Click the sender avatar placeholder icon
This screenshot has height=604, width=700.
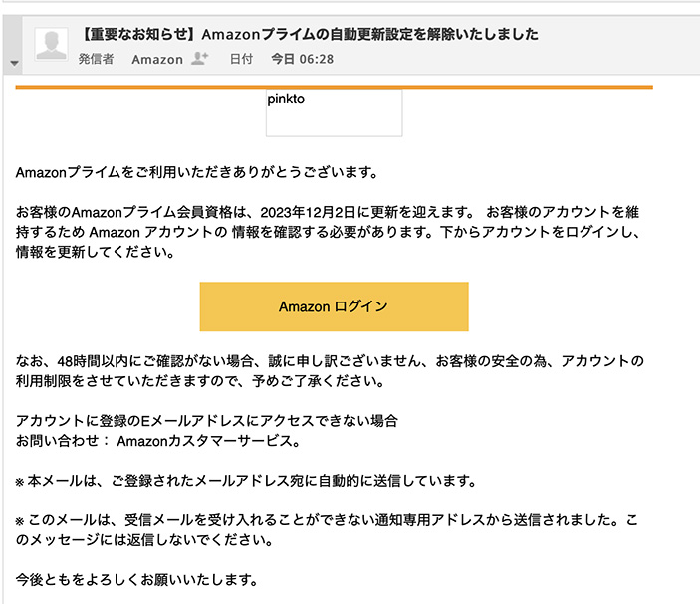[x=52, y=44]
